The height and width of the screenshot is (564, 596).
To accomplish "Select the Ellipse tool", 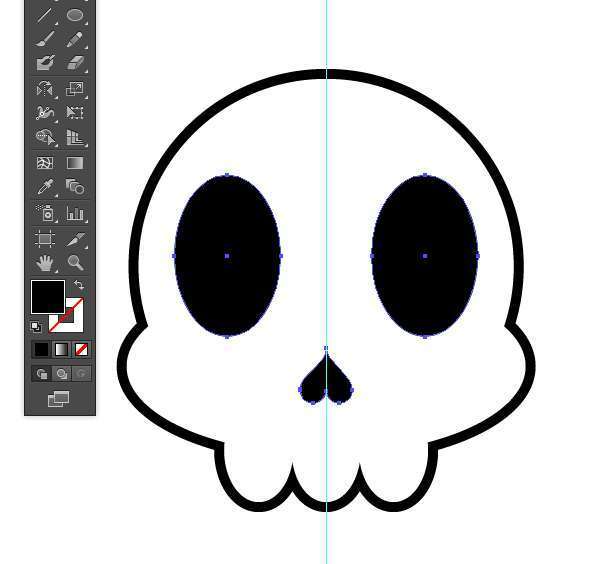I will [75, 15].
